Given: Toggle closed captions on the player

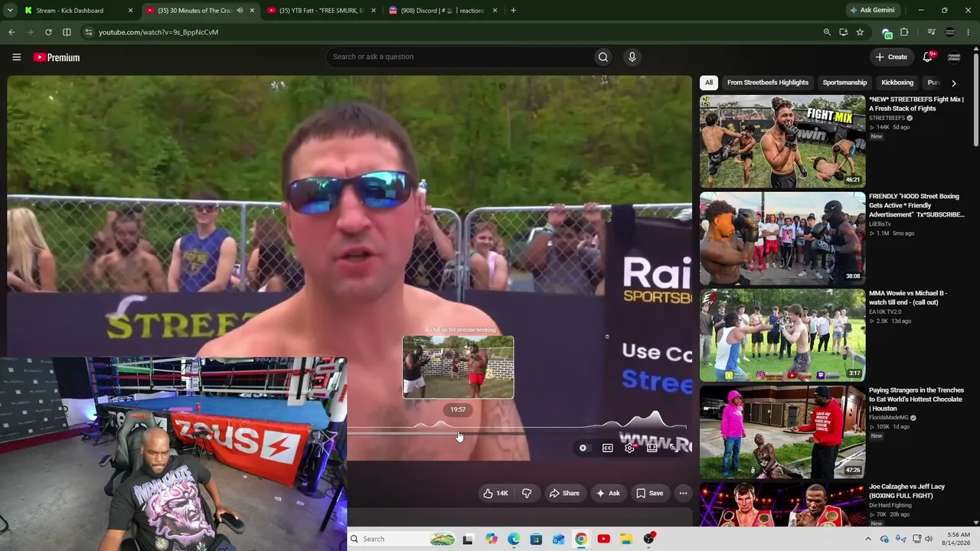Looking at the screenshot, I should (x=607, y=448).
